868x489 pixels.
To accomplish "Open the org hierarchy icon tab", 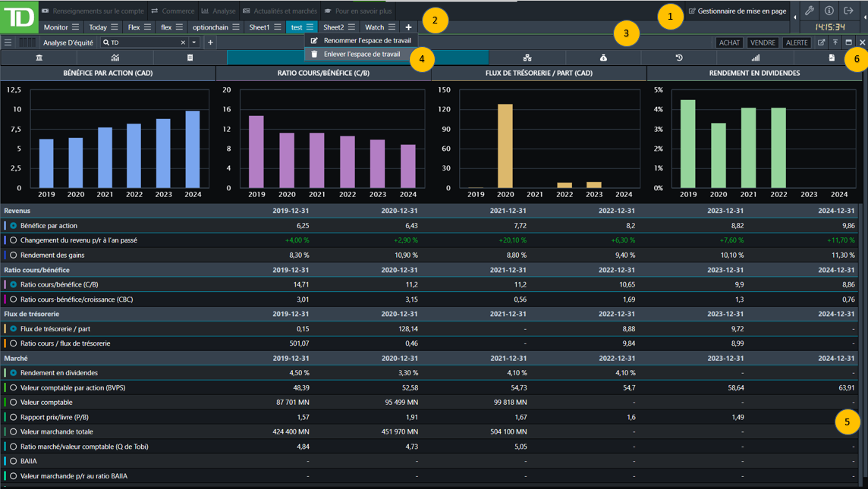I will click(x=527, y=58).
